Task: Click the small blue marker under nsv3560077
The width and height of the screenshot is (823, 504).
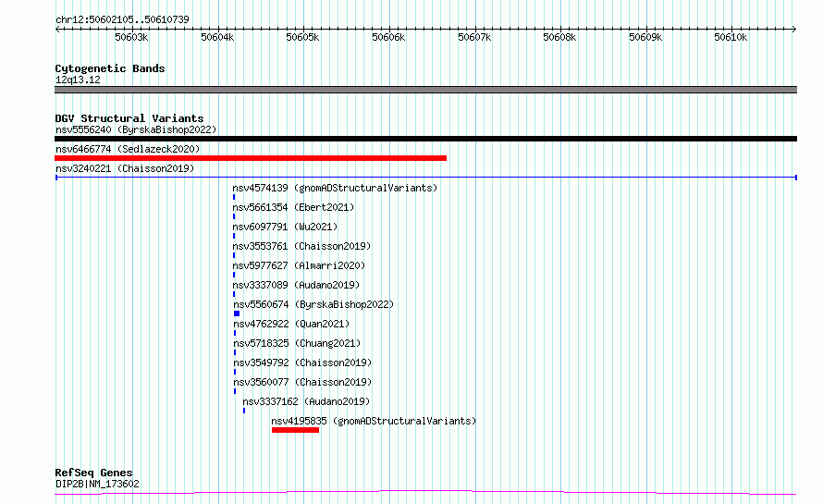Action: [235, 391]
